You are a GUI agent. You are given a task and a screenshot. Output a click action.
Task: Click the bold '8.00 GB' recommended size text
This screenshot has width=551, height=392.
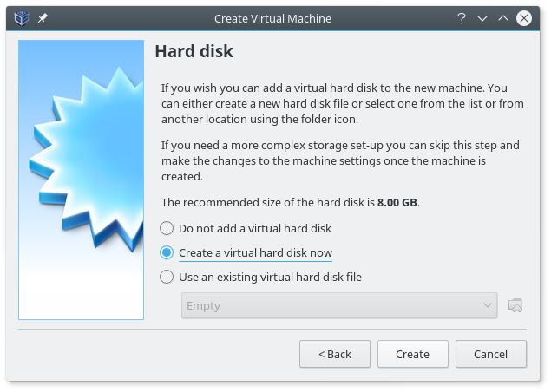coord(397,202)
